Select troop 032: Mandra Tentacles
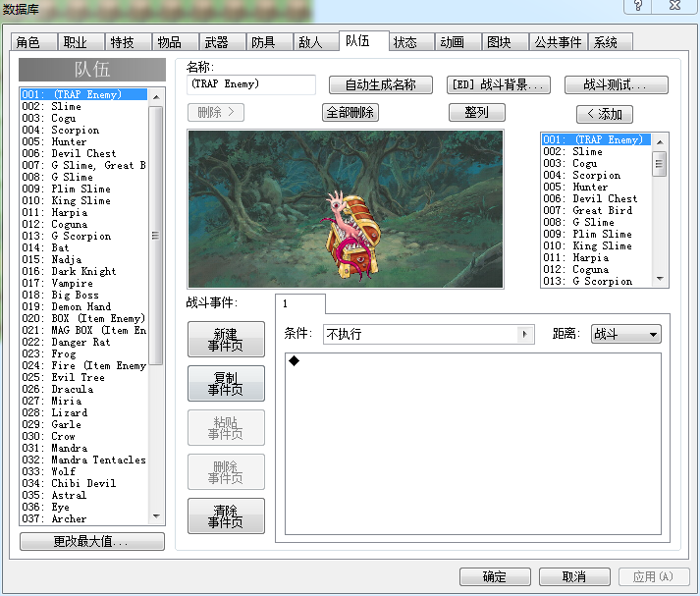The image size is (700, 596). point(83,460)
